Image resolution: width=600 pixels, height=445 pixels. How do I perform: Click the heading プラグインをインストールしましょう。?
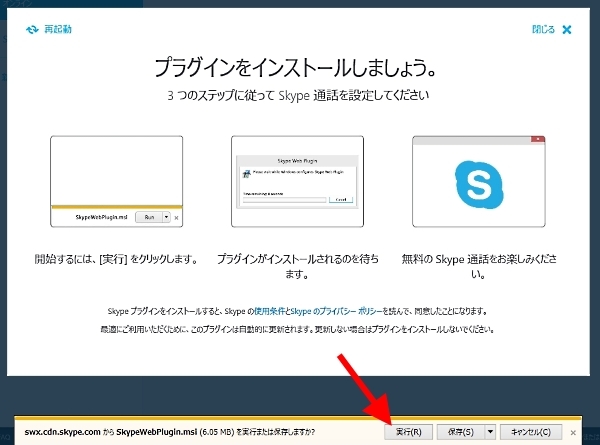point(295,68)
